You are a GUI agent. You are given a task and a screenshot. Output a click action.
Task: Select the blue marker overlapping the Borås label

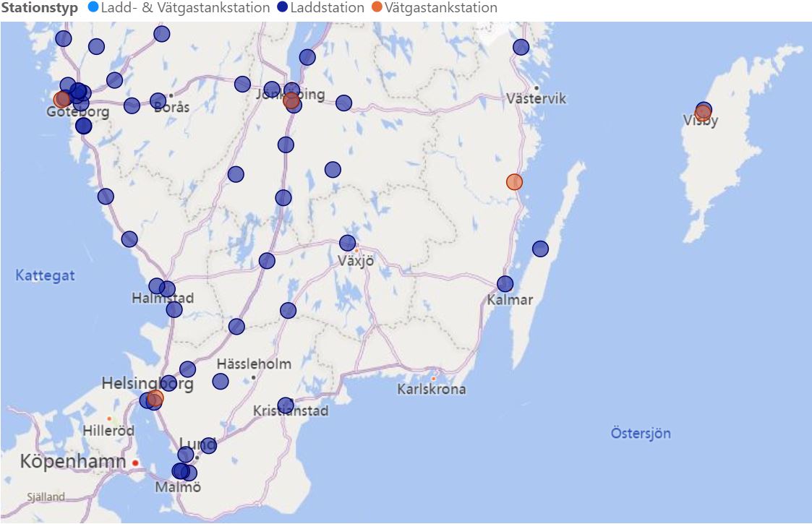(158, 101)
